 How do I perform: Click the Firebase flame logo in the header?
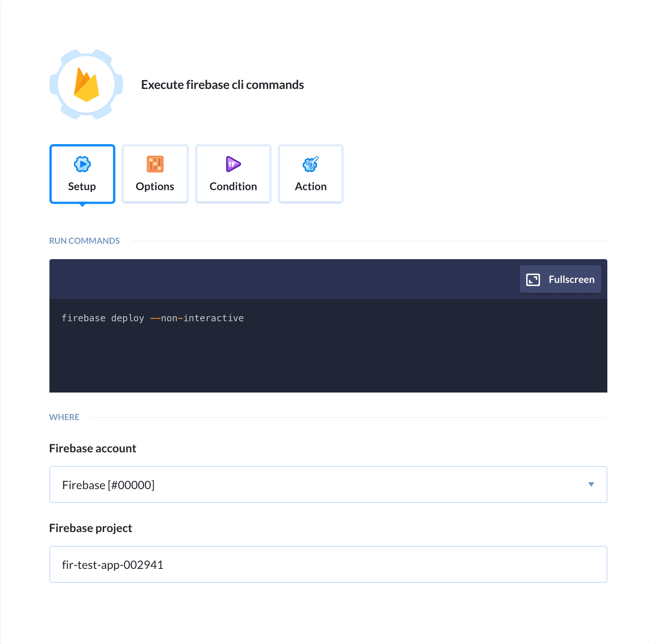pyautogui.click(x=86, y=84)
